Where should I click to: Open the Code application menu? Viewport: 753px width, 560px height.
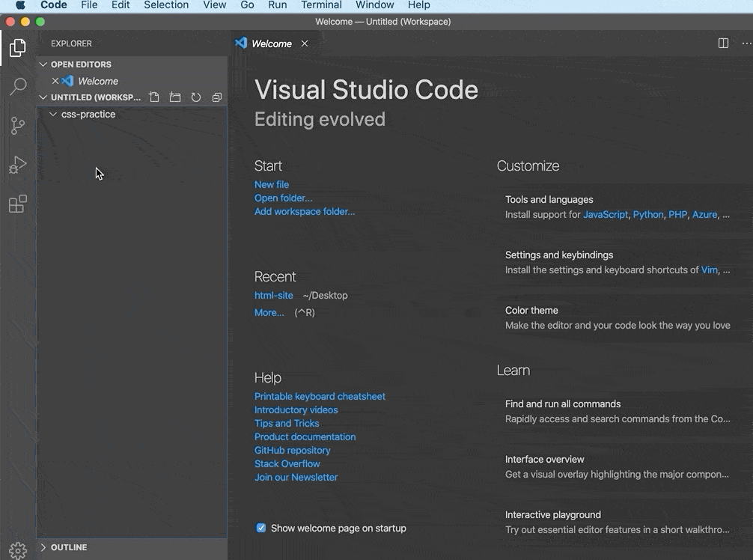[x=54, y=5]
